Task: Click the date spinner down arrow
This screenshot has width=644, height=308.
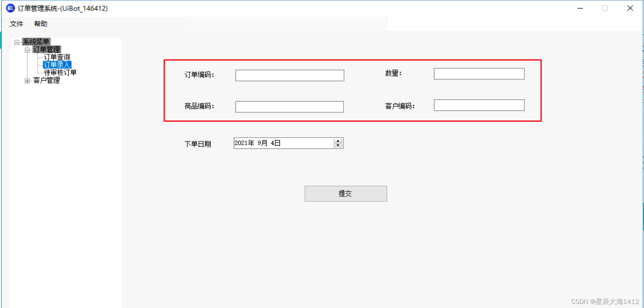Action: (x=337, y=145)
